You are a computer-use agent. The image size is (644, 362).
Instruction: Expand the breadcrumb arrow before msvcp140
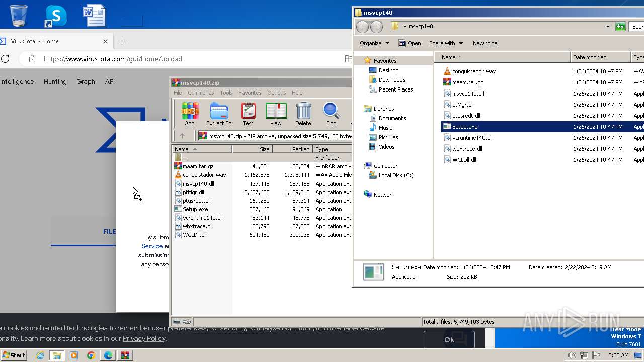pyautogui.click(x=404, y=27)
